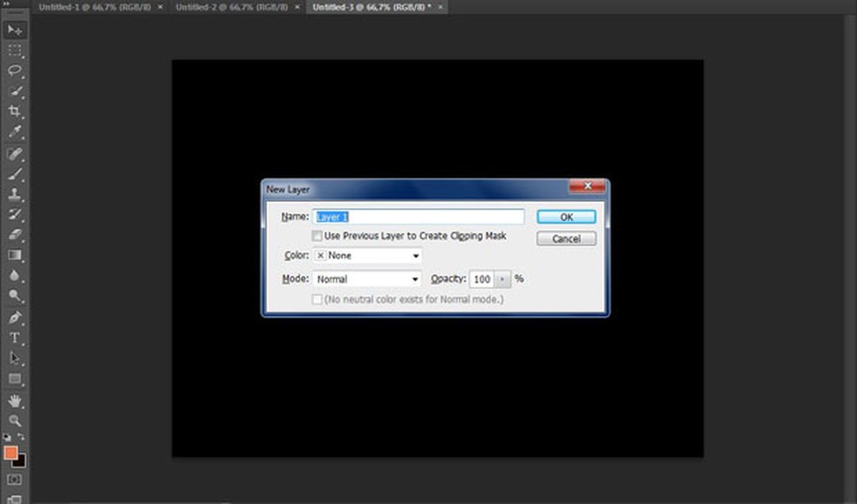This screenshot has width=857, height=504.
Task: Enable Use Previous Layer to Create Clipping Mask
Action: 316,236
